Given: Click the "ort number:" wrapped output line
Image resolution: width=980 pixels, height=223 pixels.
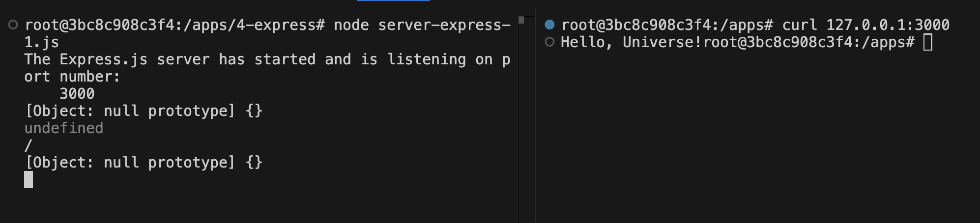Looking at the screenshot, I should [72, 77].
